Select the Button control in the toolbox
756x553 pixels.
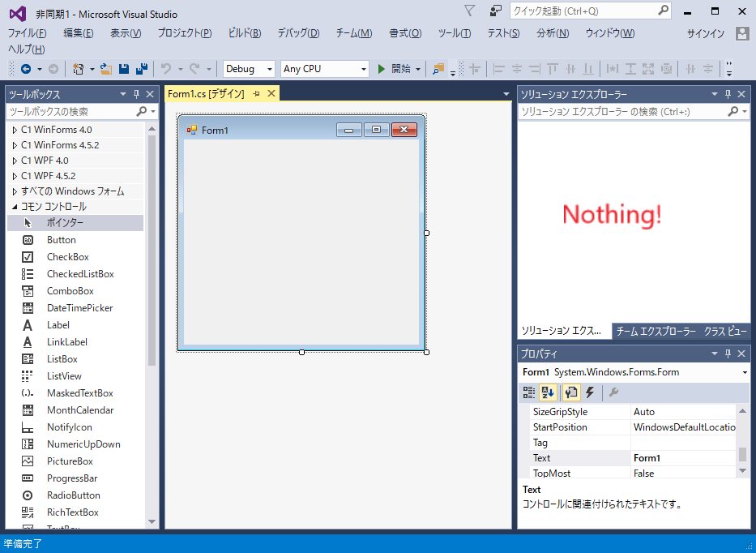[75, 240]
